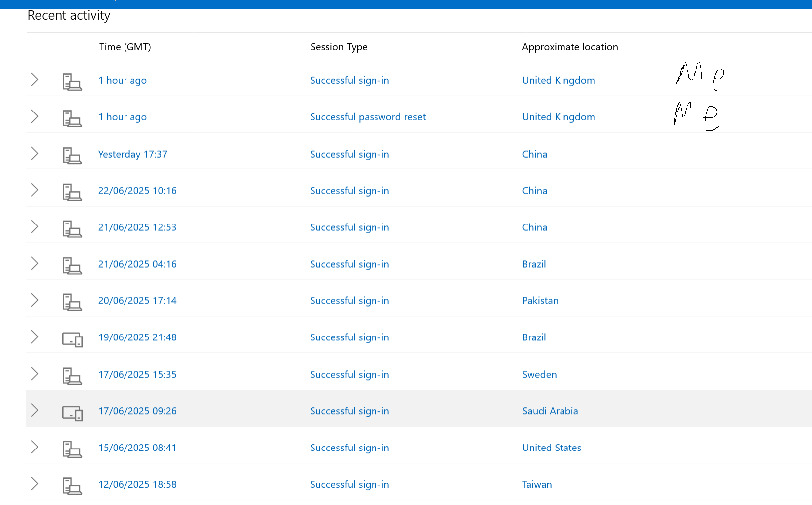The image size is (812, 505).
Task: Click the PC icon on the 1 hour ago sign-in row
Action: click(72, 82)
